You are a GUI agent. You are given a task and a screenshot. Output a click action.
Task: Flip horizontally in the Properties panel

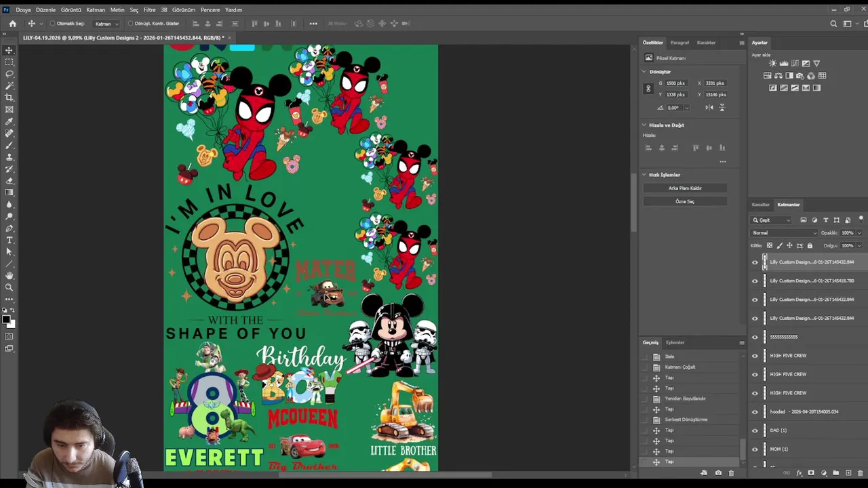pyautogui.click(x=709, y=107)
